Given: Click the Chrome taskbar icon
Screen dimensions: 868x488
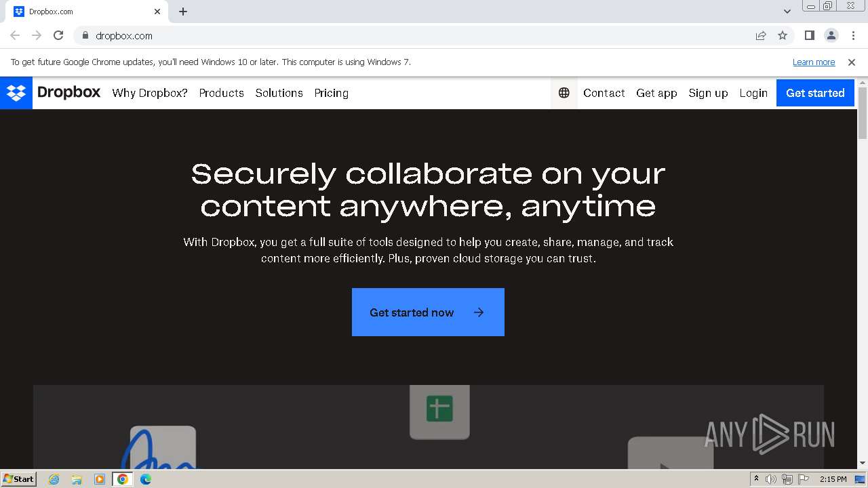Looking at the screenshot, I should pyautogui.click(x=123, y=479).
